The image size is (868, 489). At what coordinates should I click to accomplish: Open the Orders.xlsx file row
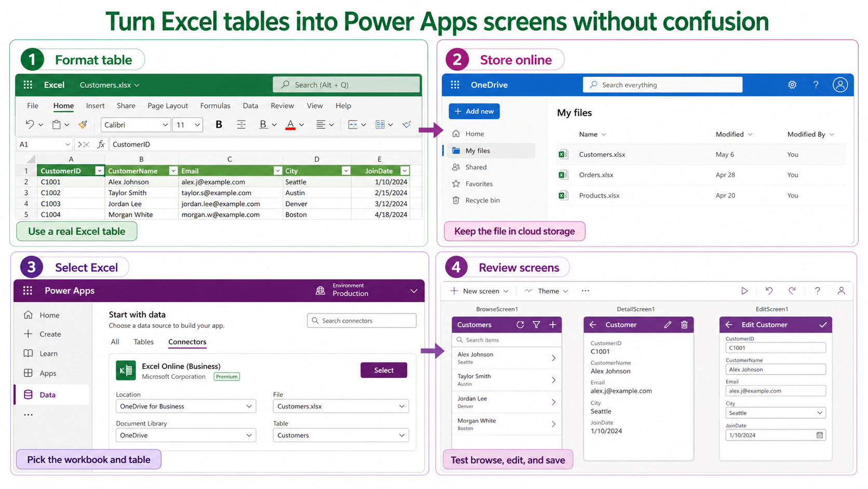click(701, 175)
